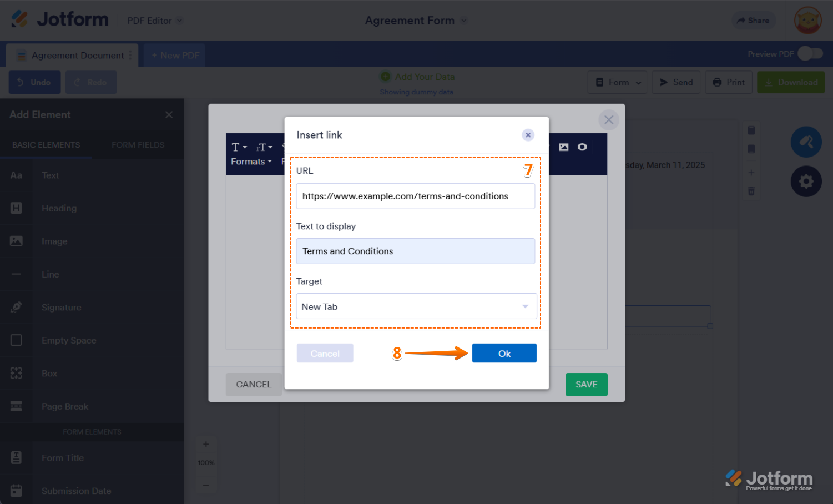This screenshot has width=833, height=504.
Task: Click Cancel in the Insert link dialog
Action: [x=325, y=354]
